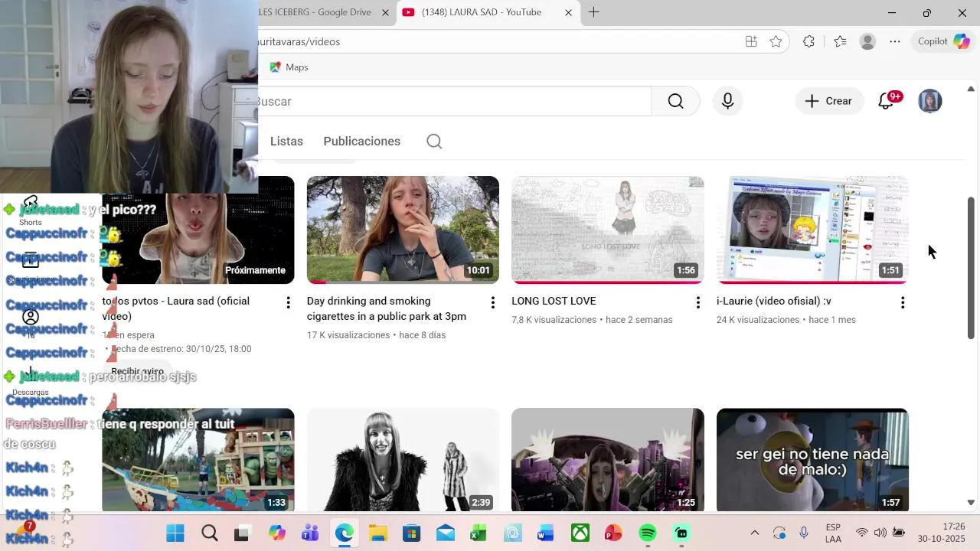Open i-Laurie (video ofisial) title link

click(x=773, y=301)
